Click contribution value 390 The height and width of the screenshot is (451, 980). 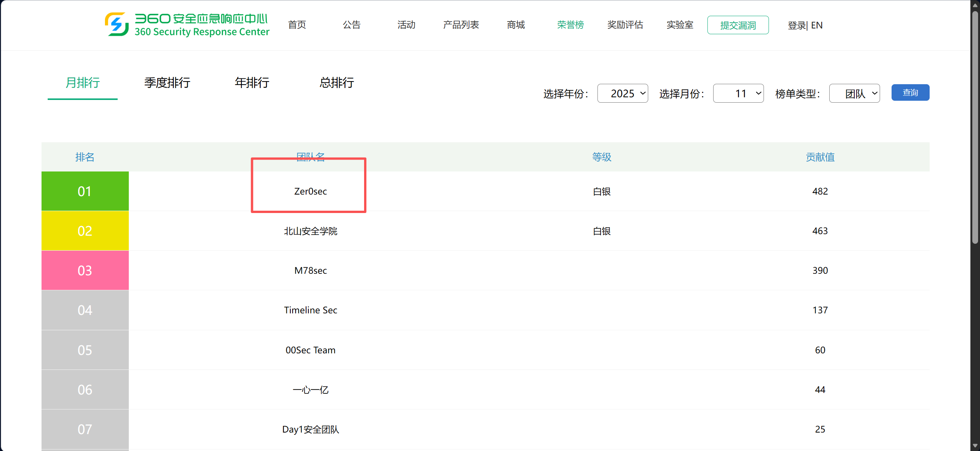click(820, 270)
